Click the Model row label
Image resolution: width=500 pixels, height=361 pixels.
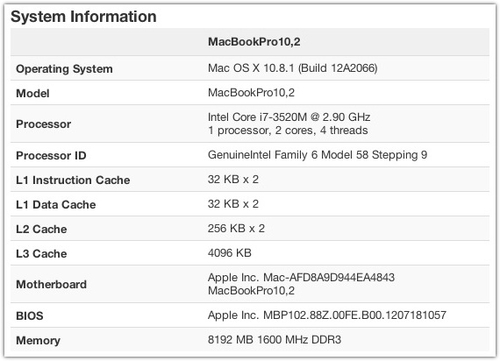33,93
